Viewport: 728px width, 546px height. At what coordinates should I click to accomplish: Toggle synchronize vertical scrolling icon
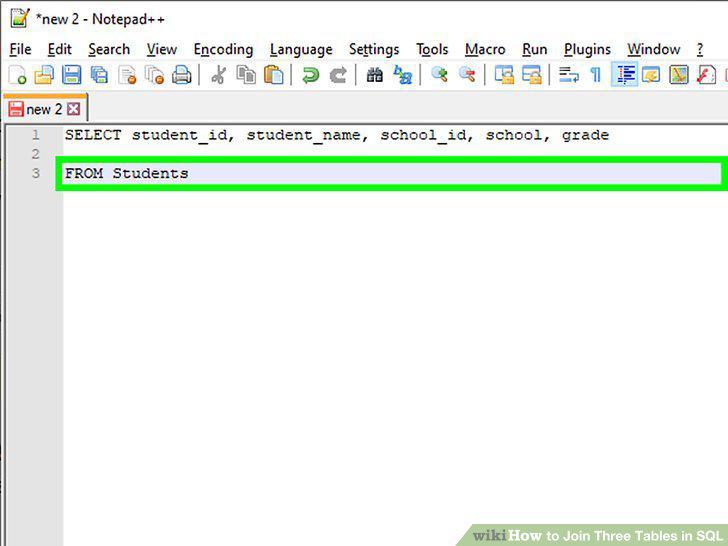[504, 75]
